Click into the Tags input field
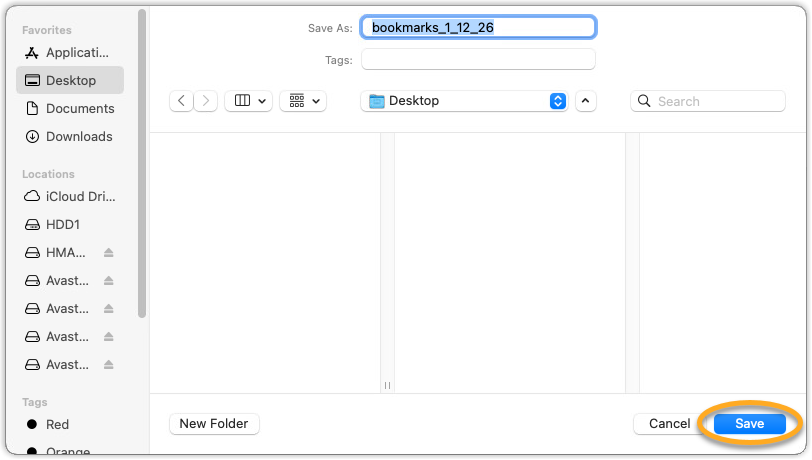This screenshot has height=460, width=812. click(x=478, y=60)
